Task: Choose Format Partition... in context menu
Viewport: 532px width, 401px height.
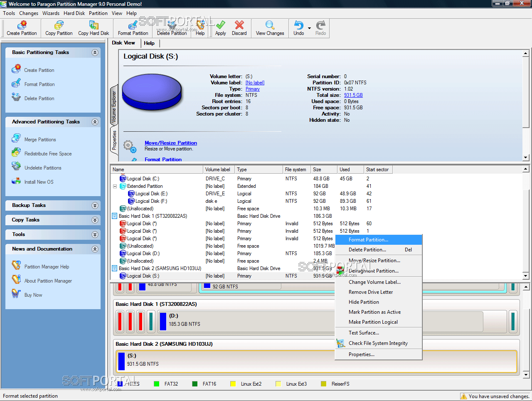Action: [379, 240]
